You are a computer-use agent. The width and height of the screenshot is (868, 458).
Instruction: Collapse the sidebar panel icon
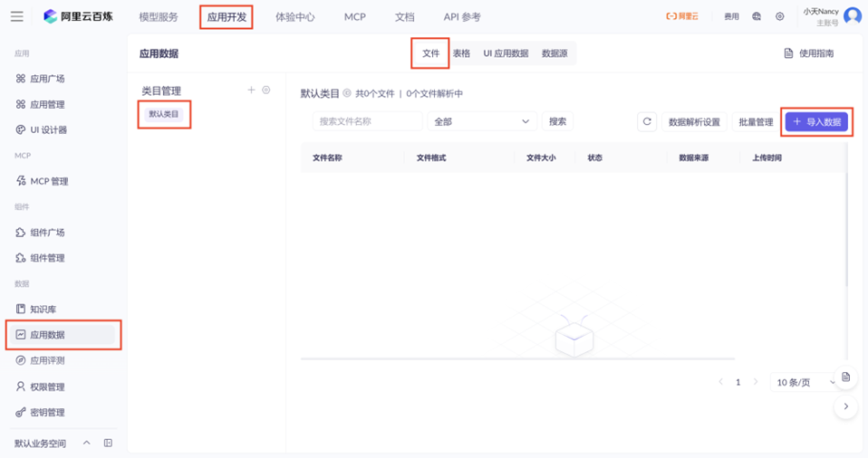point(108,444)
